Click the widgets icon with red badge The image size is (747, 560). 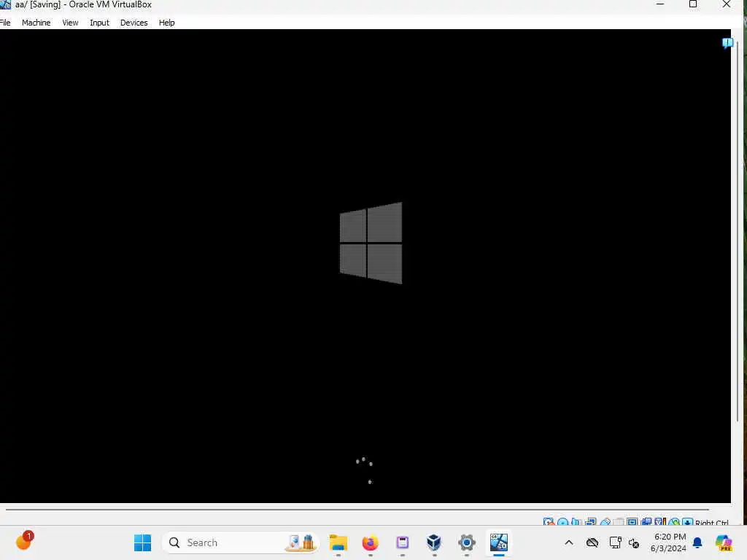(24, 540)
